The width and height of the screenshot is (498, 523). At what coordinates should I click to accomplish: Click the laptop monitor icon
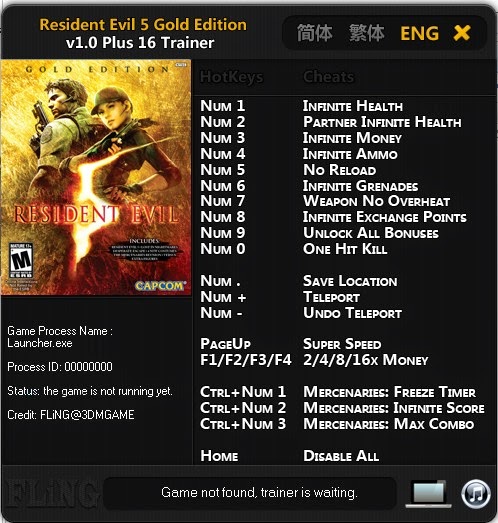(x=427, y=494)
